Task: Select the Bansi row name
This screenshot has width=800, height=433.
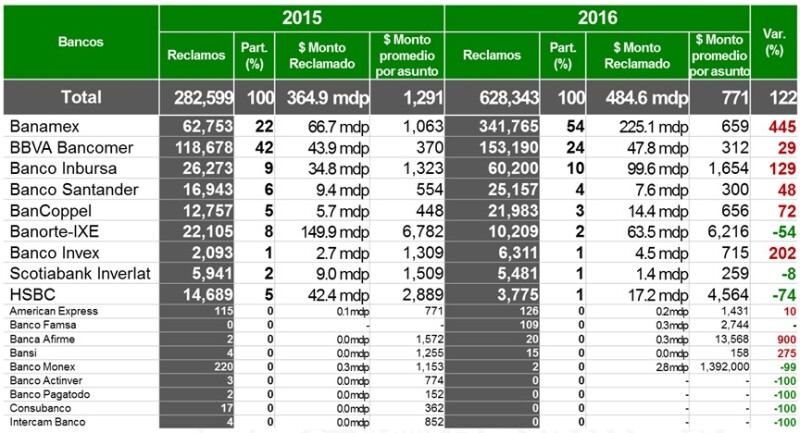Action: click(23, 353)
